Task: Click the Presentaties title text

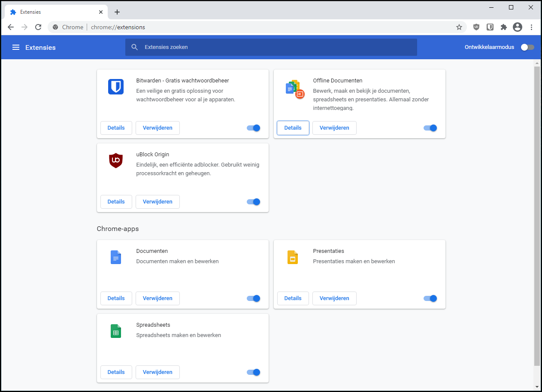Action: click(329, 251)
